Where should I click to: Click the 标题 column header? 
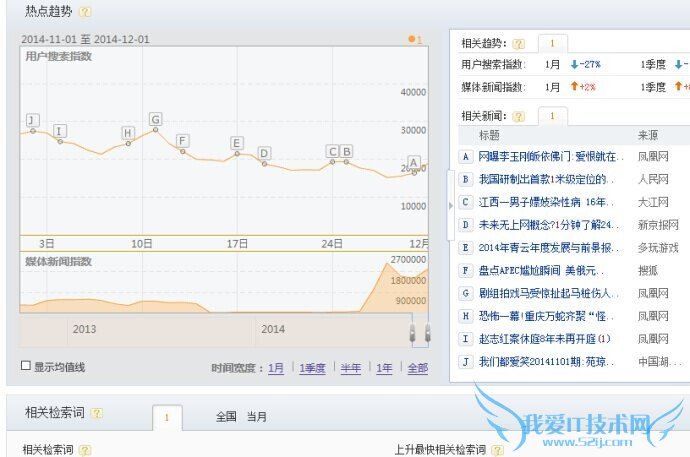(x=489, y=135)
